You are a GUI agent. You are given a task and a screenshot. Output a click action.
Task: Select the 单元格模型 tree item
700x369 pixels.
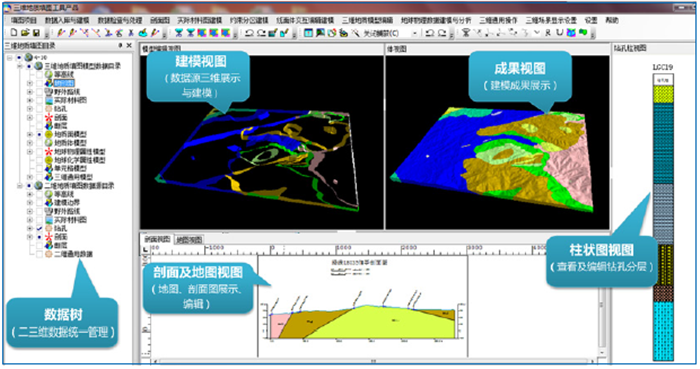click(71, 169)
